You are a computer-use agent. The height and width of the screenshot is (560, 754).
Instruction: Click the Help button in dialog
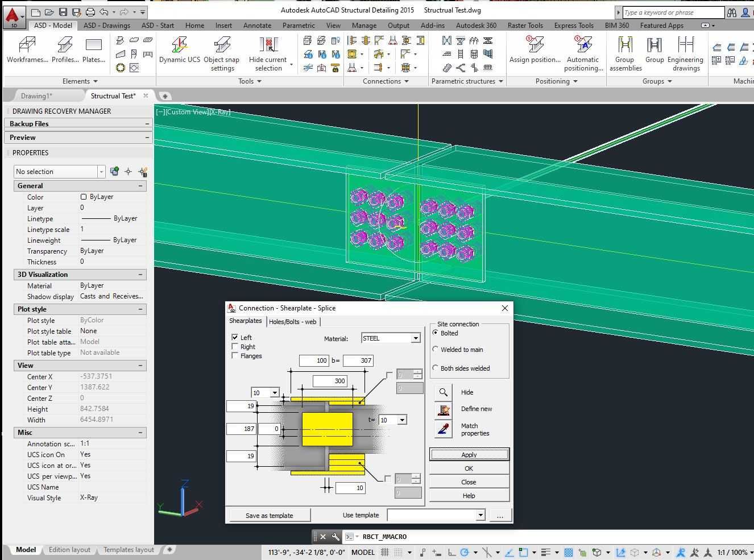[x=469, y=496]
